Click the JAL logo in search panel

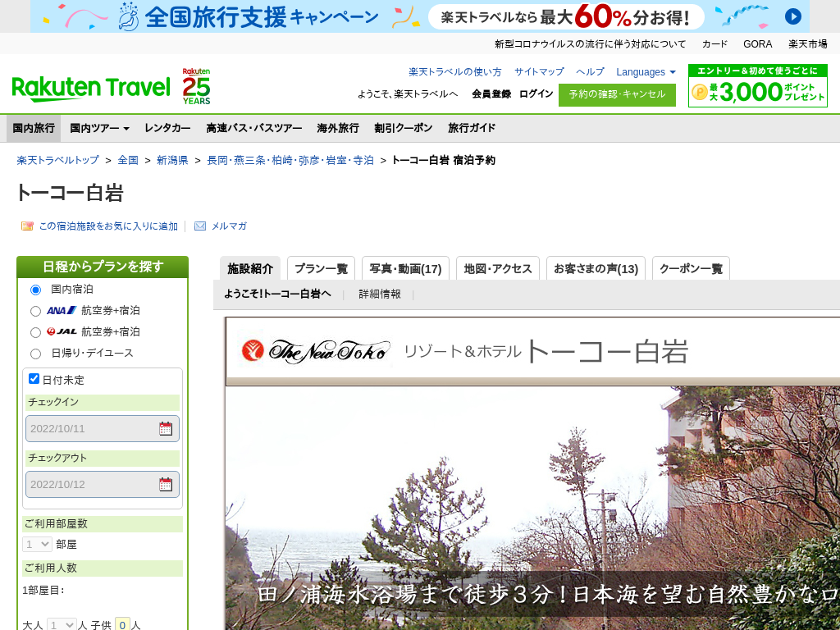(x=62, y=331)
